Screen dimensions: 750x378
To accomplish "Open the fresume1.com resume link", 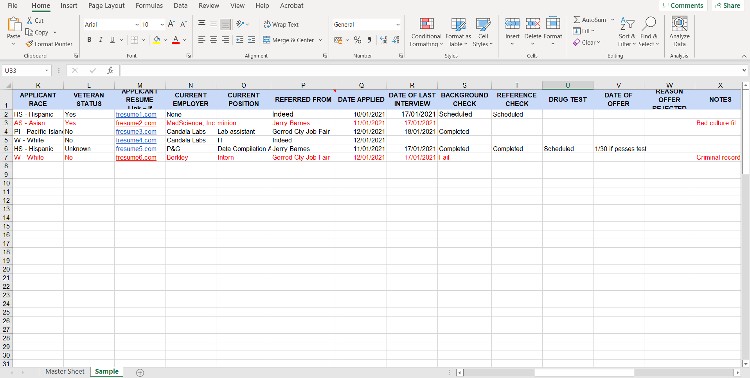I will click(x=136, y=115).
